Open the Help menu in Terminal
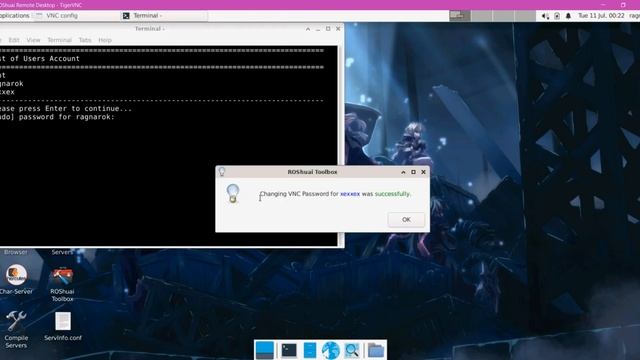The height and width of the screenshot is (360, 640). tap(105, 40)
